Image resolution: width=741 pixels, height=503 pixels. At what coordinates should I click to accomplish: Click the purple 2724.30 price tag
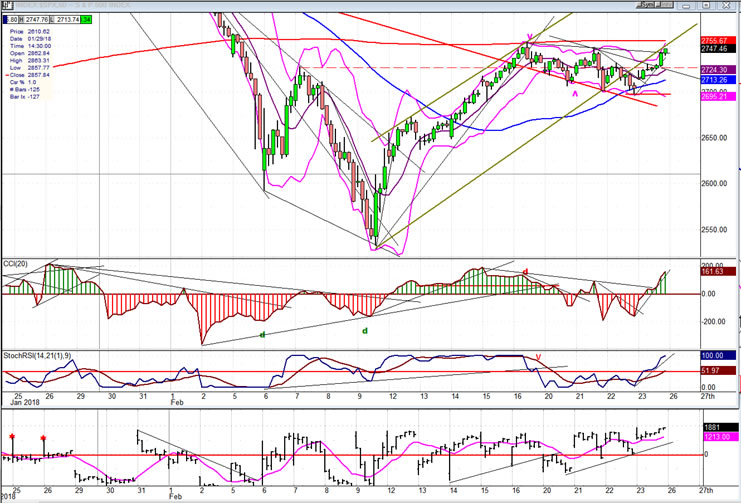(x=717, y=70)
